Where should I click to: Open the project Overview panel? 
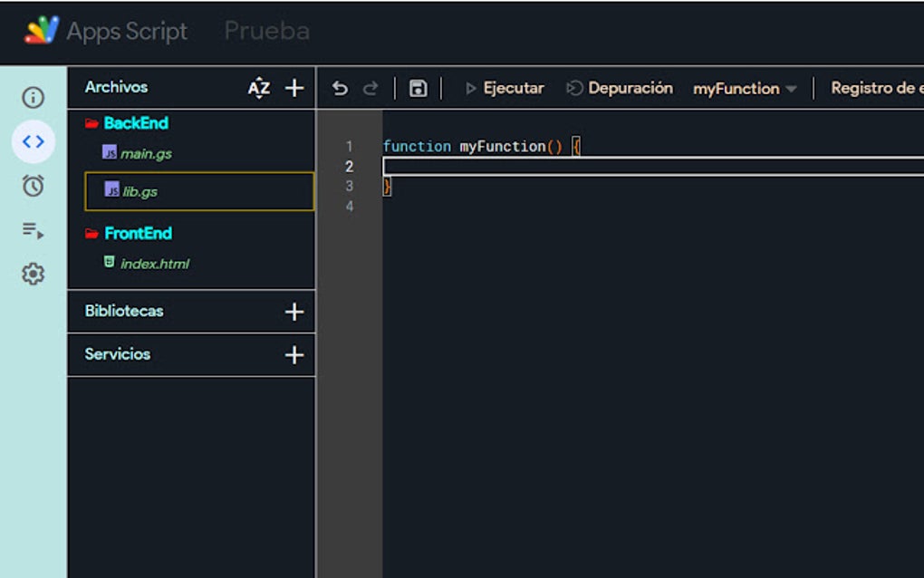(33, 98)
